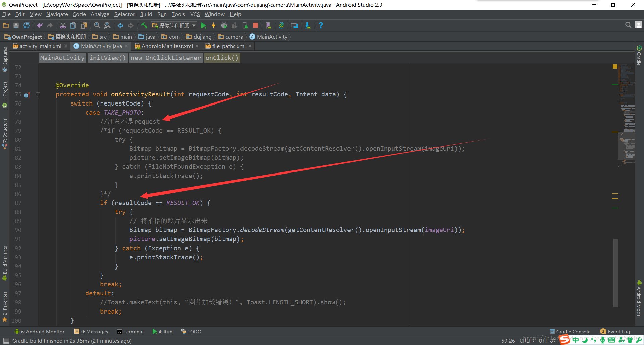
Task: Click the Run with Coverage icon
Action: (234, 25)
